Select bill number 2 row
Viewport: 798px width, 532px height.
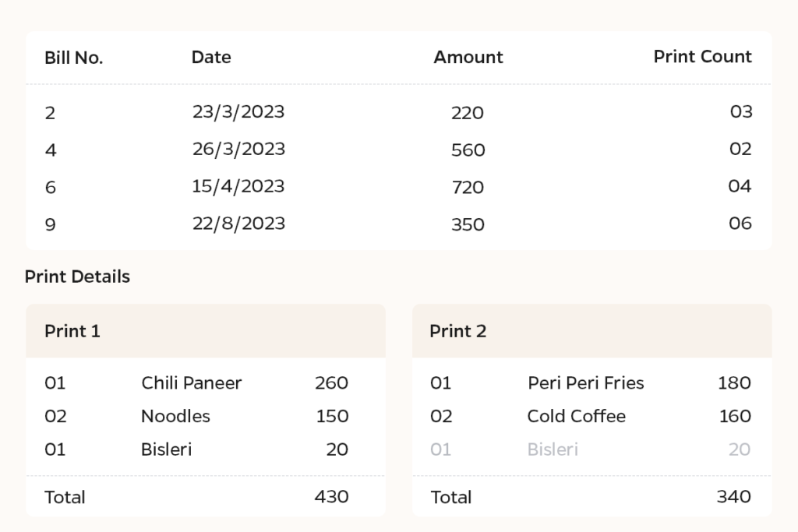pos(399,112)
